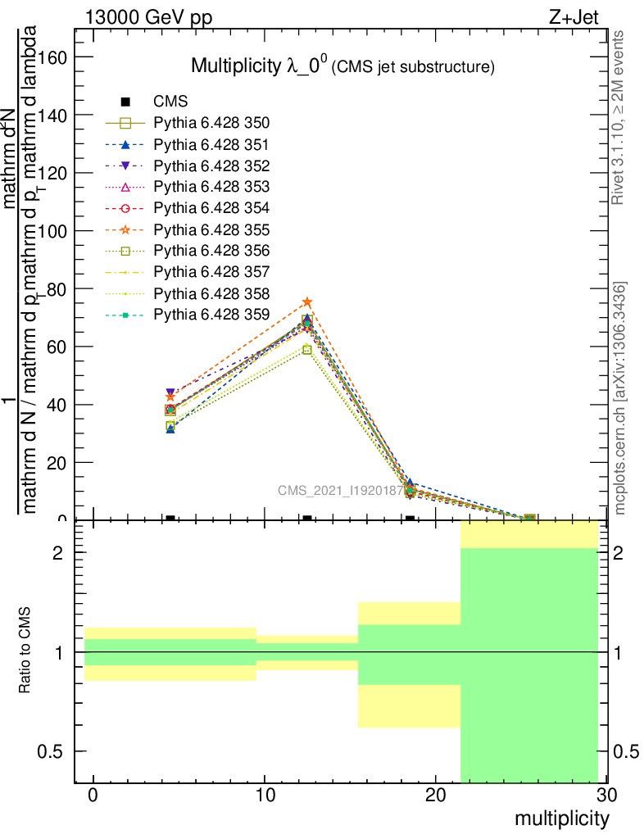644x839 pixels.
Task: Click the legend label 'Pythia 6.428 351'
Action: pos(211,144)
